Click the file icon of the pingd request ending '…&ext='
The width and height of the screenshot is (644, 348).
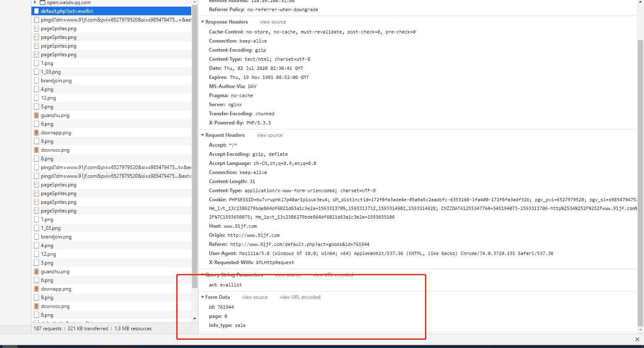tap(36, 176)
